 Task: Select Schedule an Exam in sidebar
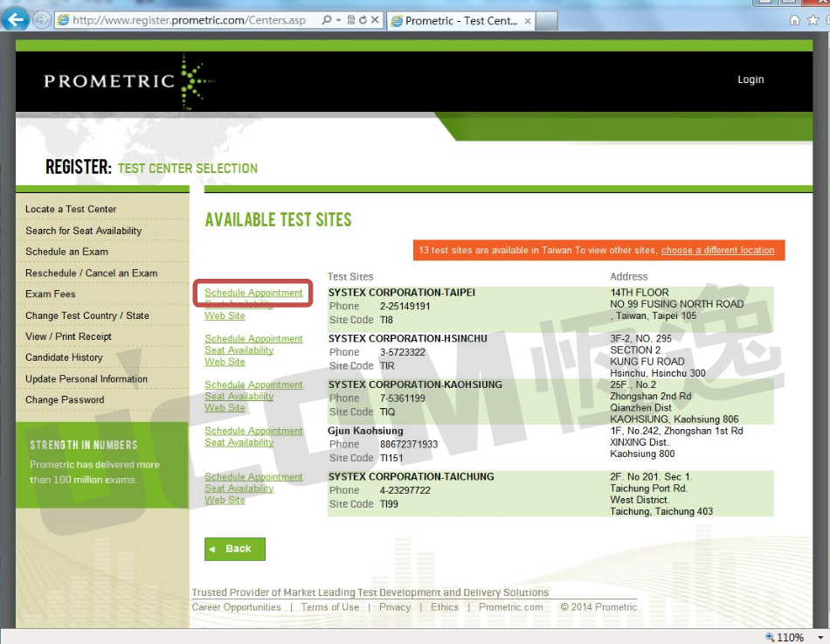pos(66,252)
